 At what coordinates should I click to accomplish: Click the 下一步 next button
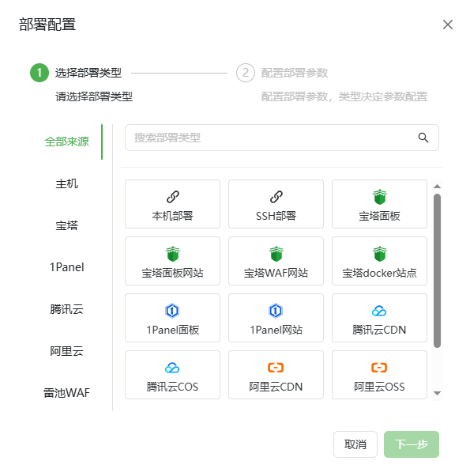[412, 444]
